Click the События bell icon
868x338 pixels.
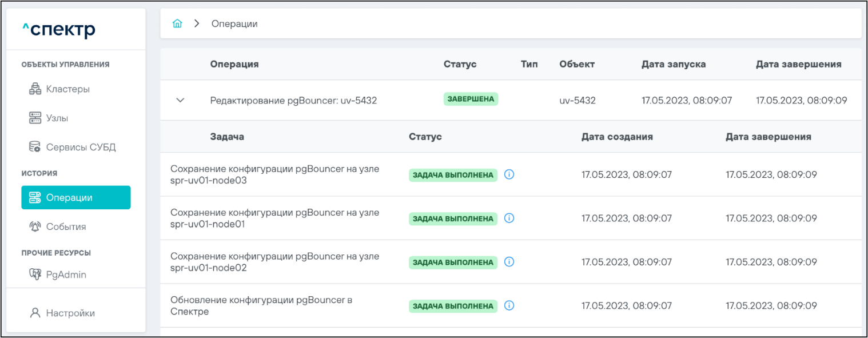pos(35,226)
